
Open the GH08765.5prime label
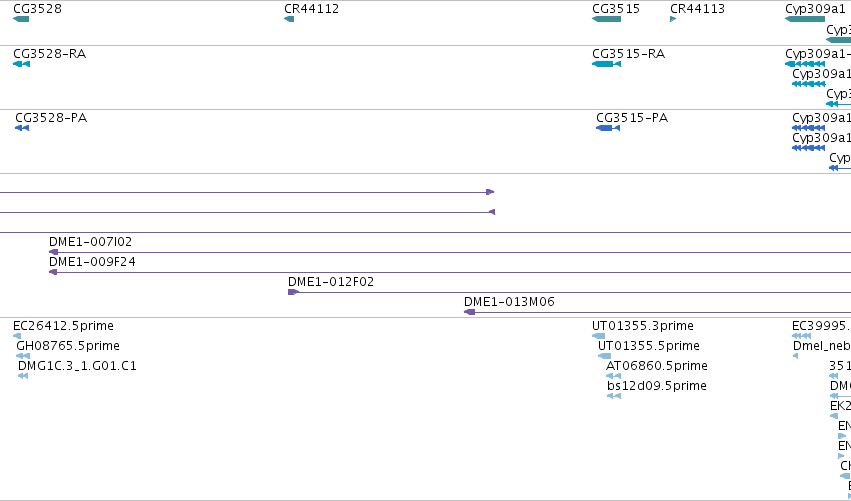68,346
